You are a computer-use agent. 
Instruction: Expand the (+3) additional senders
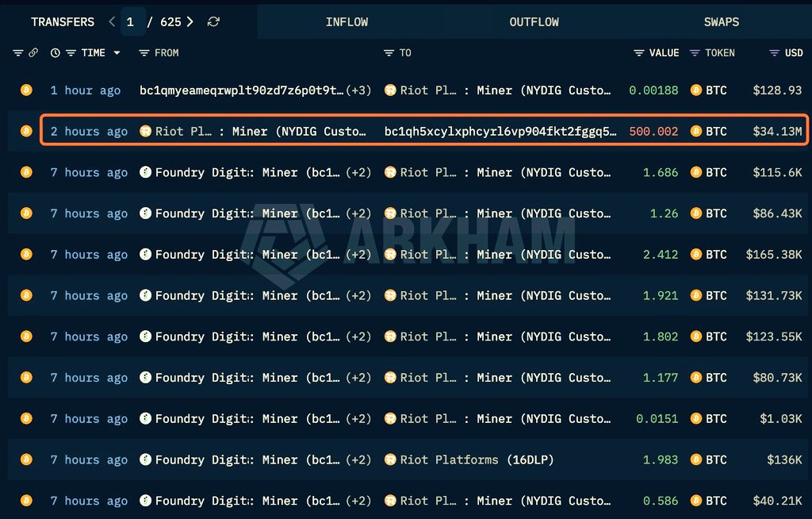[x=358, y=90]
